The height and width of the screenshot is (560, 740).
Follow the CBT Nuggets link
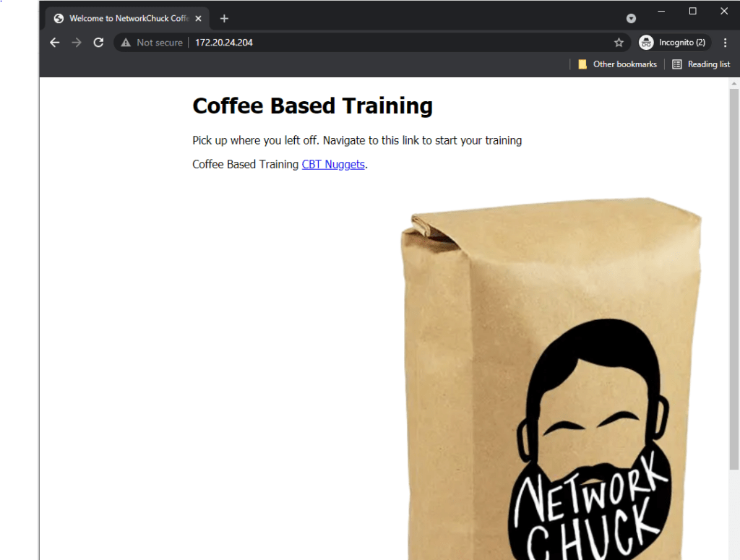(333, 164)
